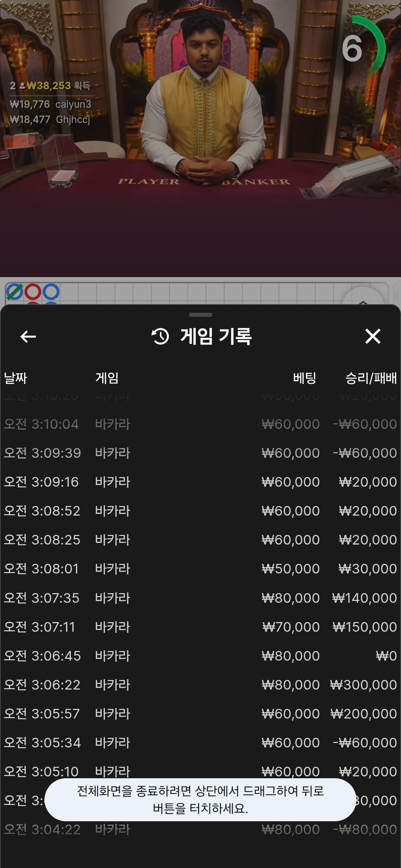Viewport: 401px width, 868px height.
Task: Tap the dealer video stream
Action: pos(200,138)
